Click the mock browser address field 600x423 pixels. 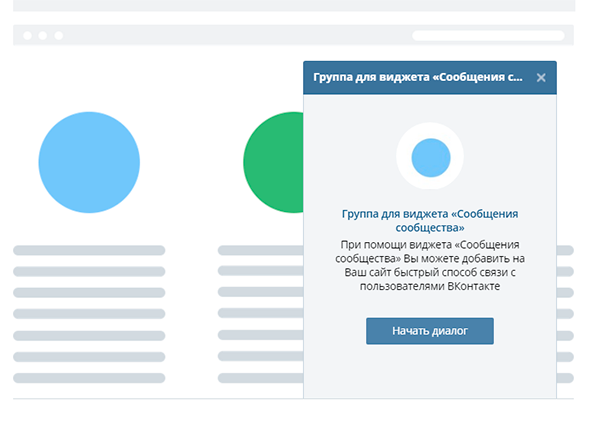point(488,36)
